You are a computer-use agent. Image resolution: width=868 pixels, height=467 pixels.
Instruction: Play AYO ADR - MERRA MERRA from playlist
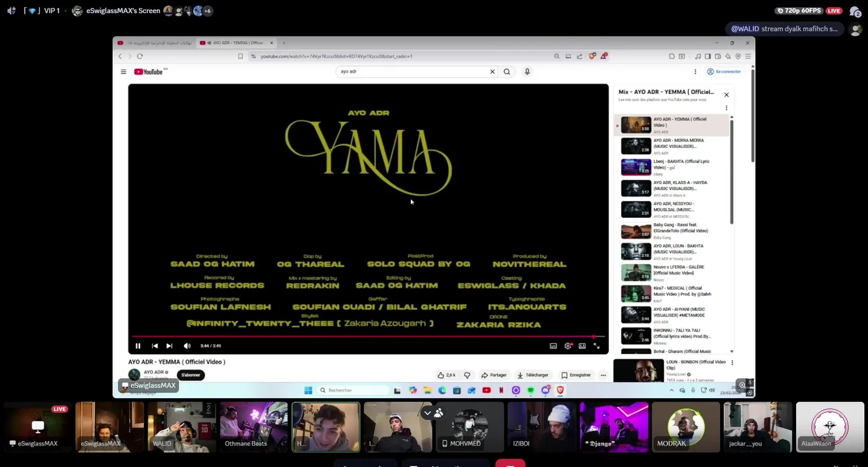point(672,146)
